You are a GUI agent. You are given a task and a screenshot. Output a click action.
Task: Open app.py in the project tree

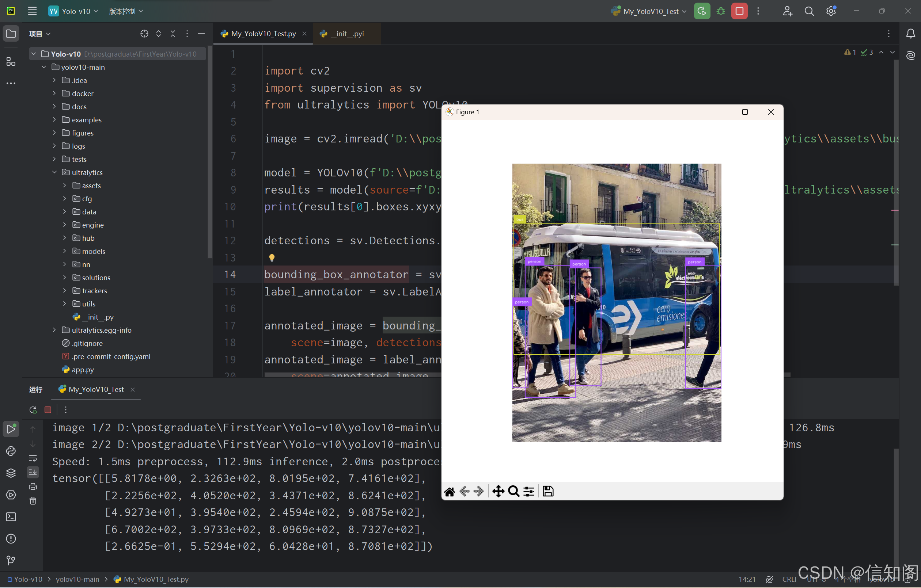[x=83, y=369]
